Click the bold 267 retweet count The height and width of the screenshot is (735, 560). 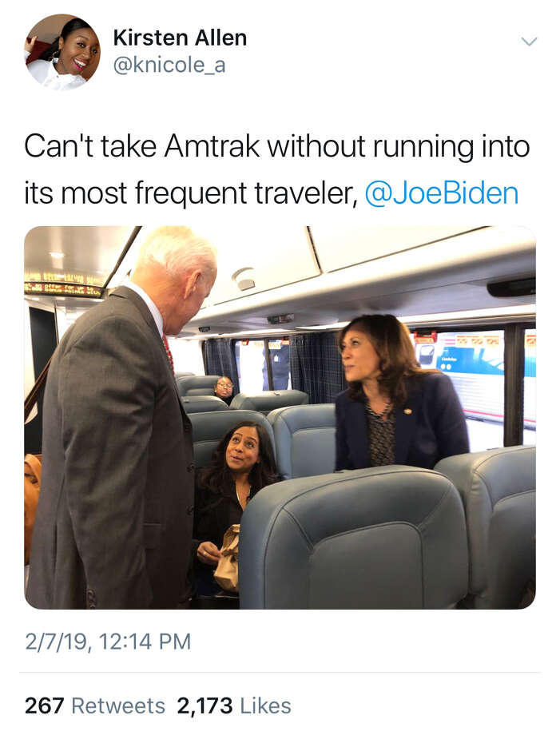(x=44, y=705)
